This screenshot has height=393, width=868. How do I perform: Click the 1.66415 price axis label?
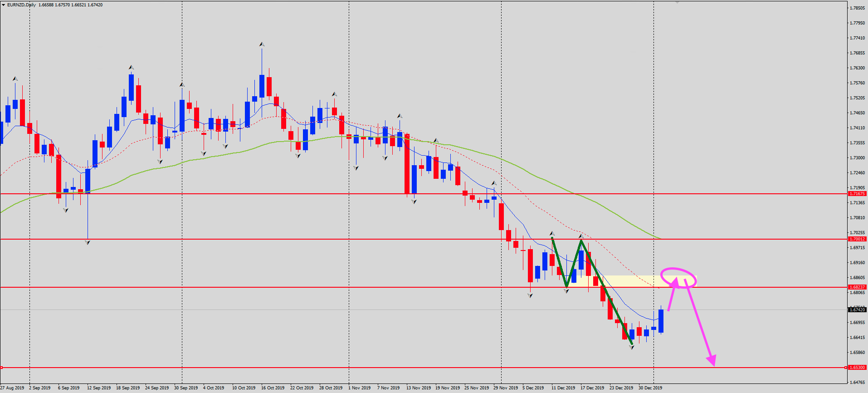pyautogui.click(x=857, y=338)
